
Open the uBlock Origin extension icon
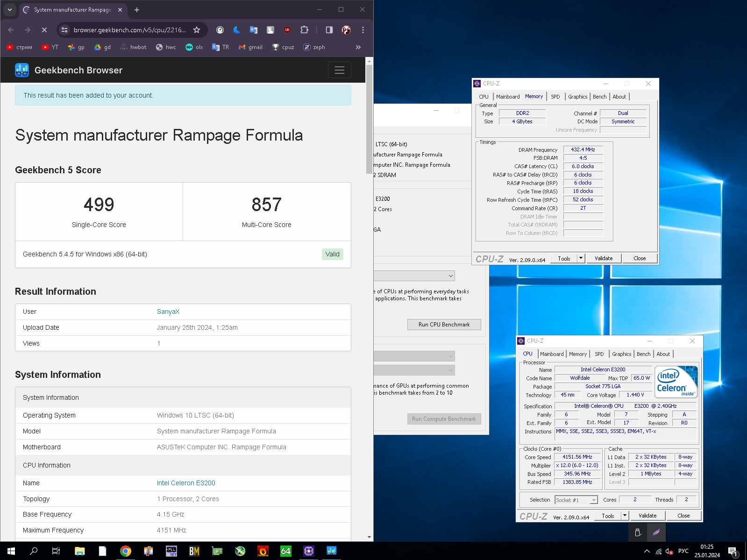click(287, 30)
